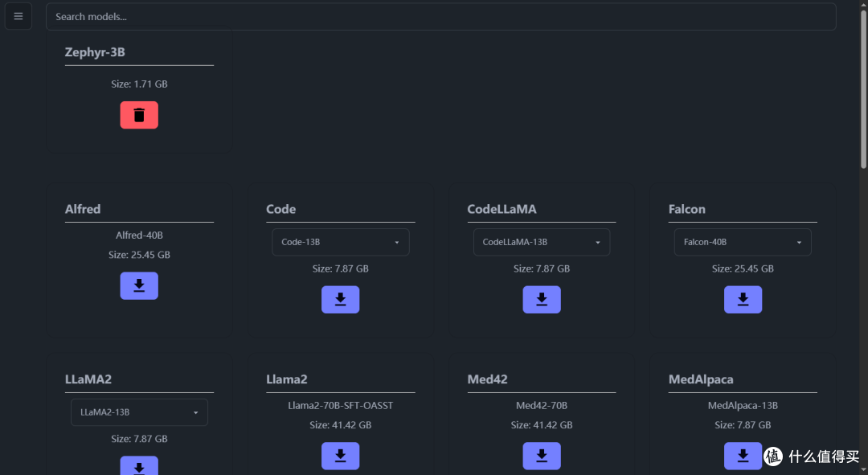Image resolution: width=868 pixels, height=475 pixels.
Task: Click the CodeLLaMA card heading
Action: pyautogui.click(x=502, y=209)
